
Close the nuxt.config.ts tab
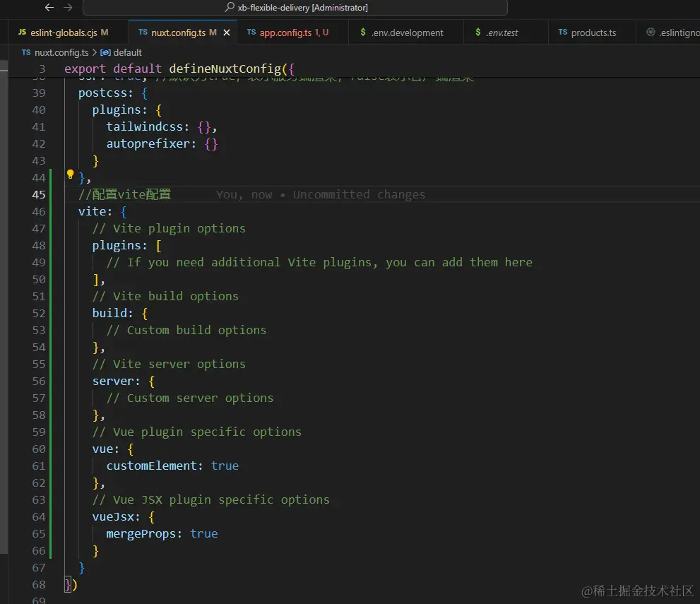point(227,32)
